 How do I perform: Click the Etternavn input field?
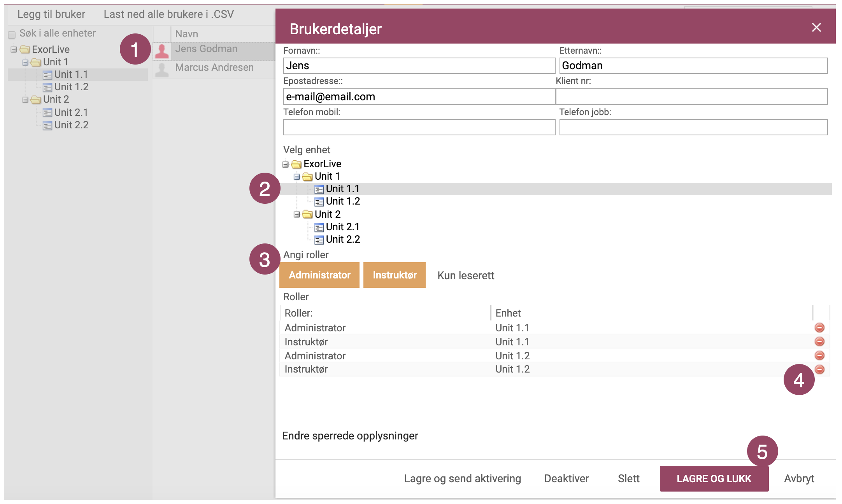click(x=693, y=66)
